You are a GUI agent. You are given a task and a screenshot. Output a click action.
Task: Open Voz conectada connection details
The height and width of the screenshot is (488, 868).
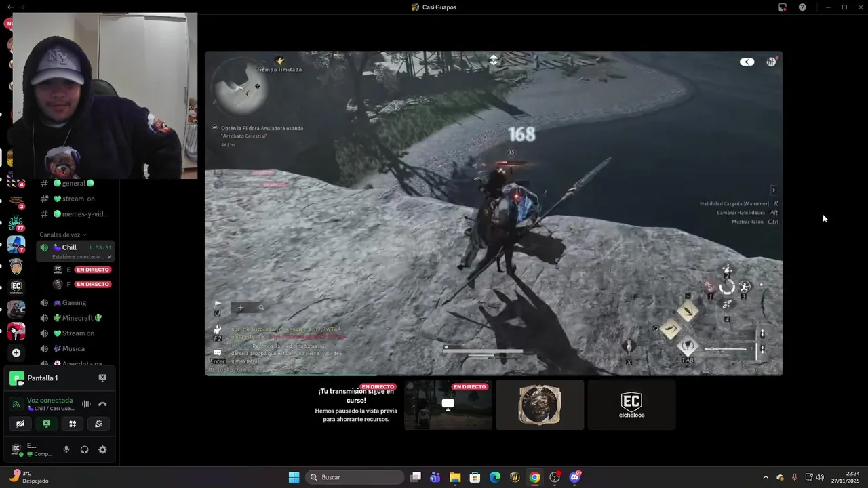tap(50, 401)
